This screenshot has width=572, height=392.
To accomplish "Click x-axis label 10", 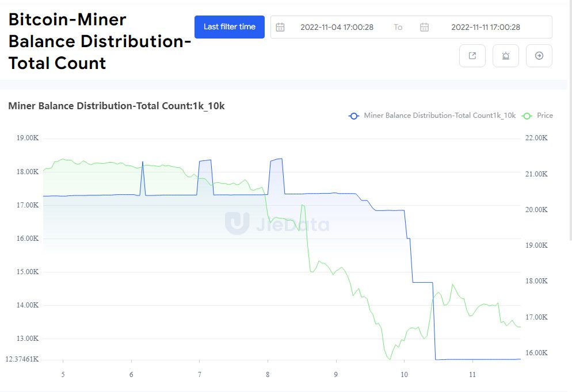I will [x=404, y=375].
